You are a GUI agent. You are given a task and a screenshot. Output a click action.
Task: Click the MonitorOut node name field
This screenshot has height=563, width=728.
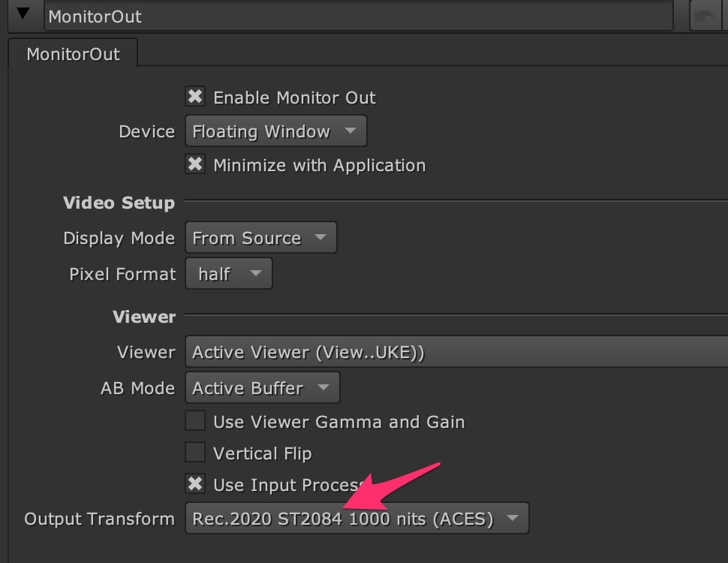pyautogui.click(x=357, y=16)
